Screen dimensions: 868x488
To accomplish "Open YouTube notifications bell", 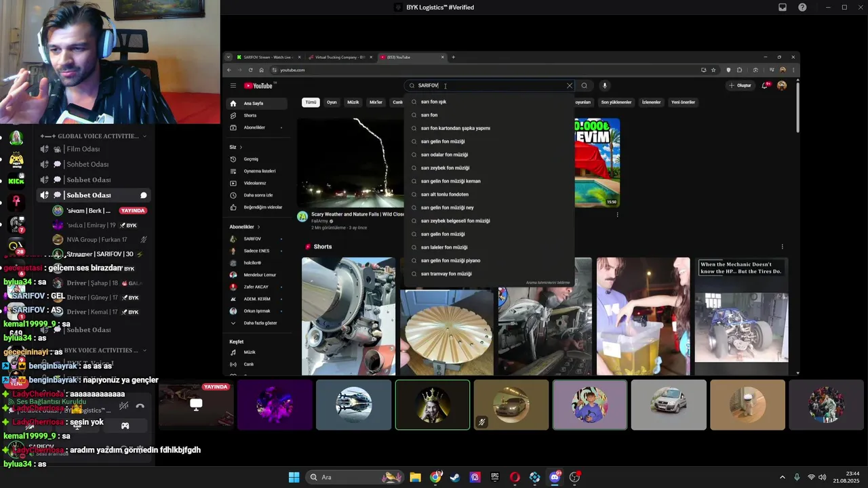I will (x=766, y=85).
